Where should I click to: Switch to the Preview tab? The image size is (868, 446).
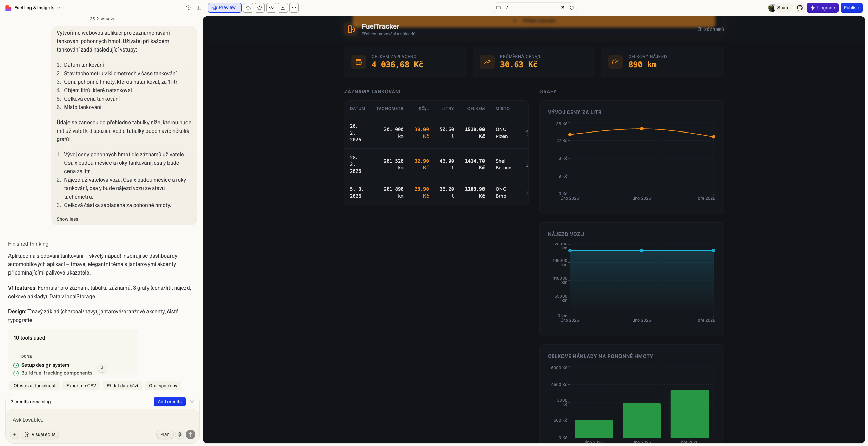[x=224, y=8]
